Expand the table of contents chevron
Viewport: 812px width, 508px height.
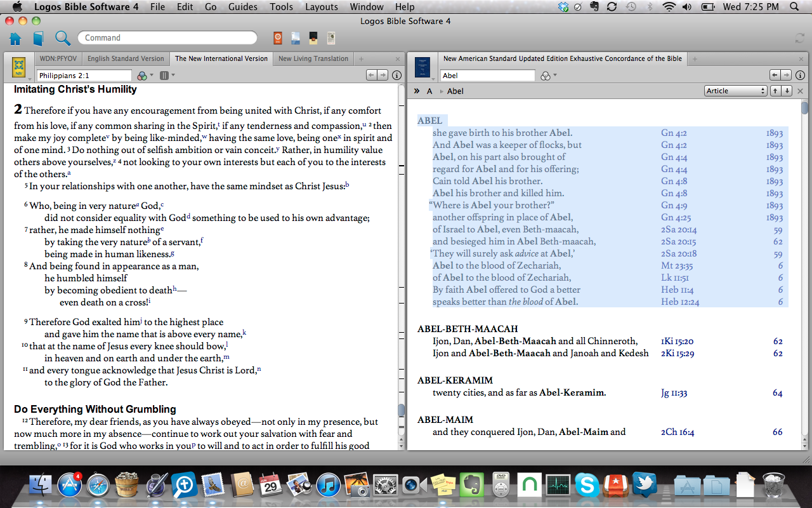point(417,91)
